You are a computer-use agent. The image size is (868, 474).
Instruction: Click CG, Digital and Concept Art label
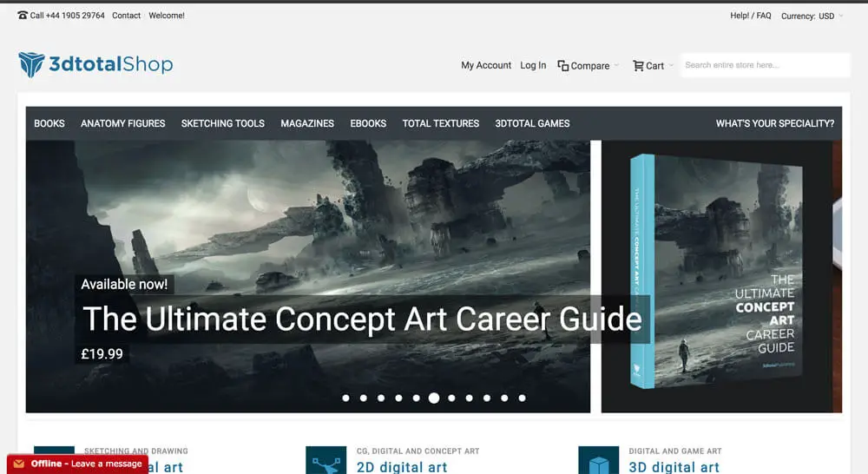[x=418, y=451]
